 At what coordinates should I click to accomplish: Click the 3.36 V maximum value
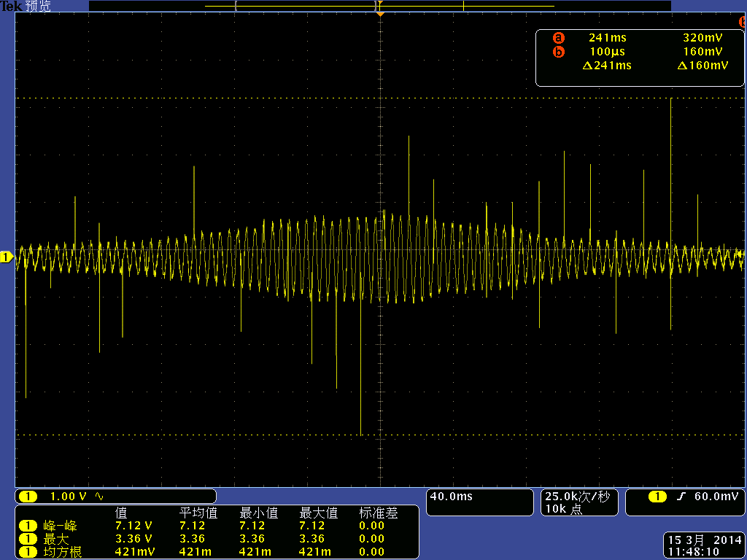(x=133, y=539)
